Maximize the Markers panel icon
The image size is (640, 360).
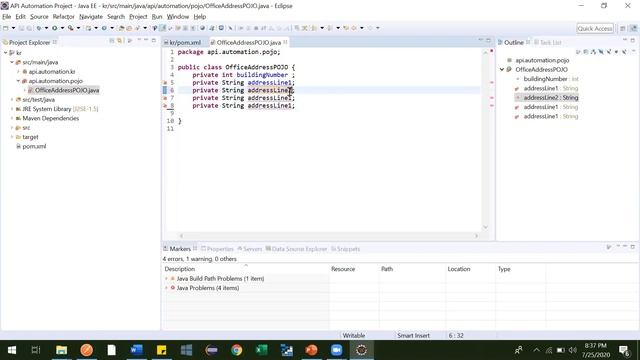click(x=633, y=247)
